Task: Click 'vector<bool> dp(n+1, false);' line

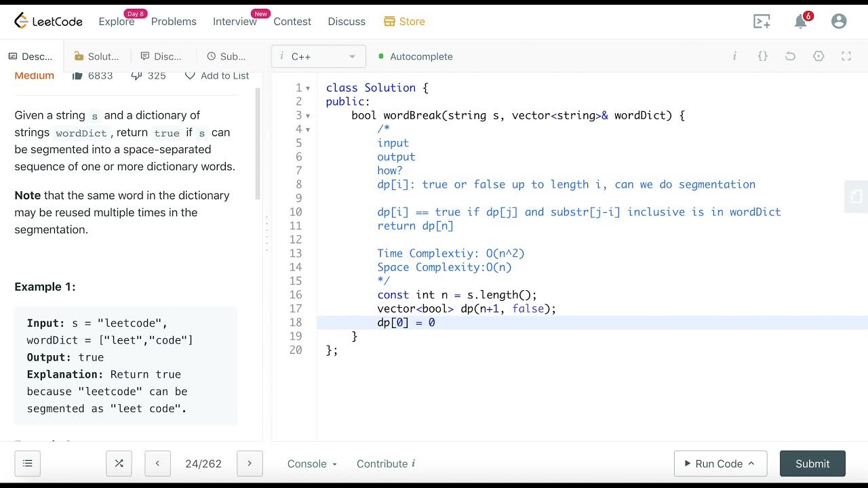Action: [467, 308]
